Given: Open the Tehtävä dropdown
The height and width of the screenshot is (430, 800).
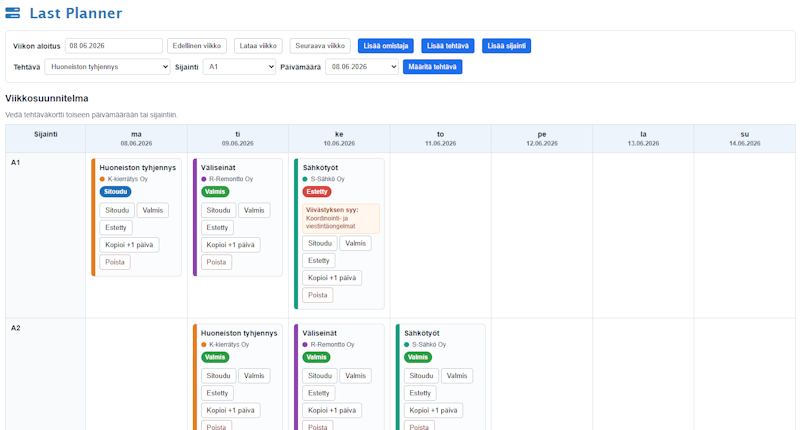Looking at the screenshot, I should point(107,67).
